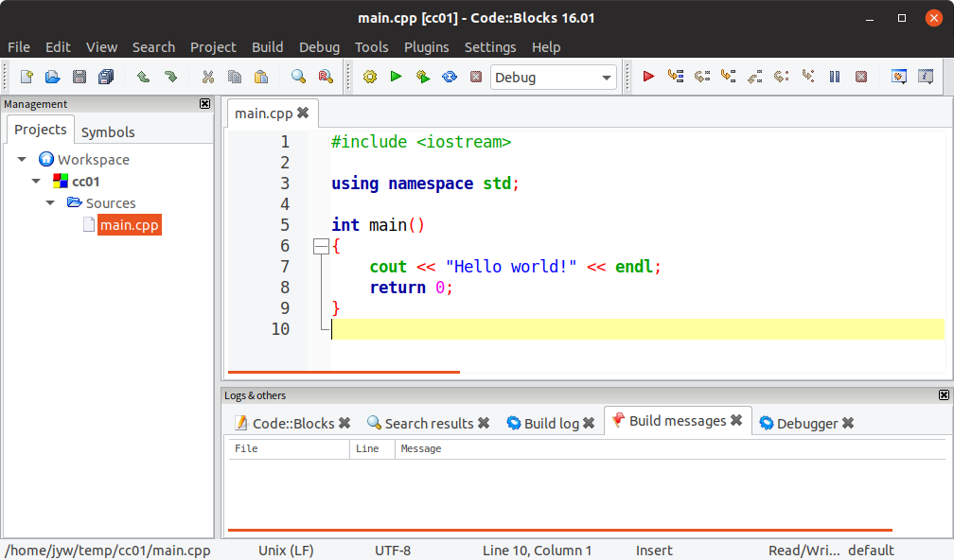Click the Break debugger pause icon

coord(834,78)
